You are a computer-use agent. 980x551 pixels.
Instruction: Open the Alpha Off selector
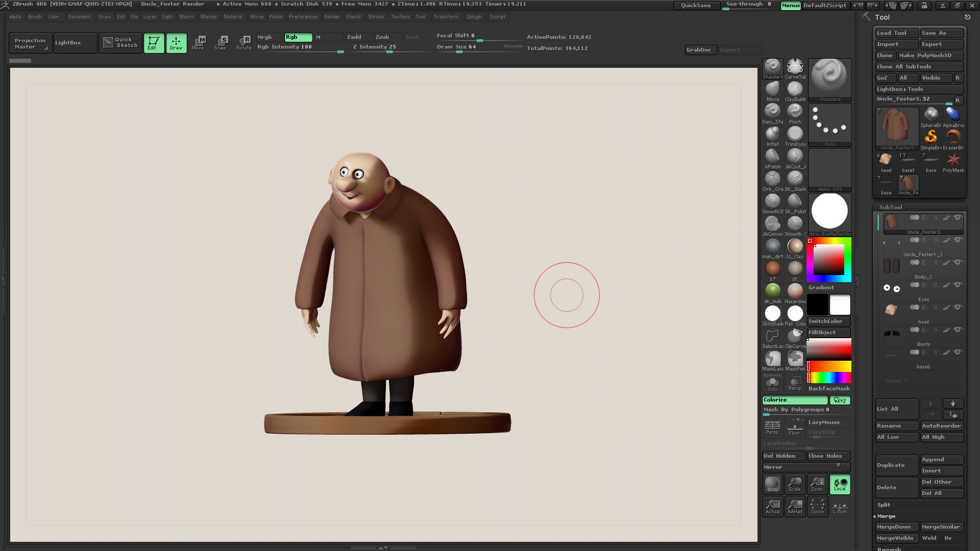coord(829,170)
